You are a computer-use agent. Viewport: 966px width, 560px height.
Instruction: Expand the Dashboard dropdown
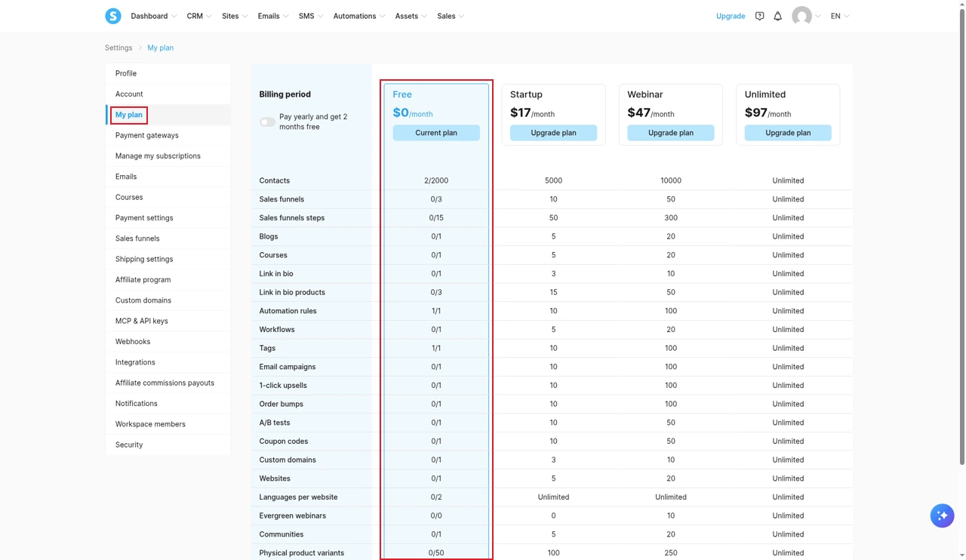154,16
